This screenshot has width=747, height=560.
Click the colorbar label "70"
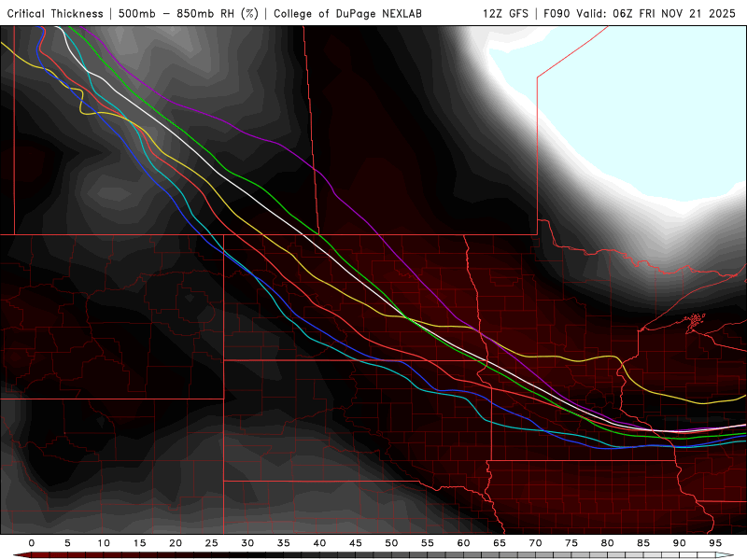point(535,543)
